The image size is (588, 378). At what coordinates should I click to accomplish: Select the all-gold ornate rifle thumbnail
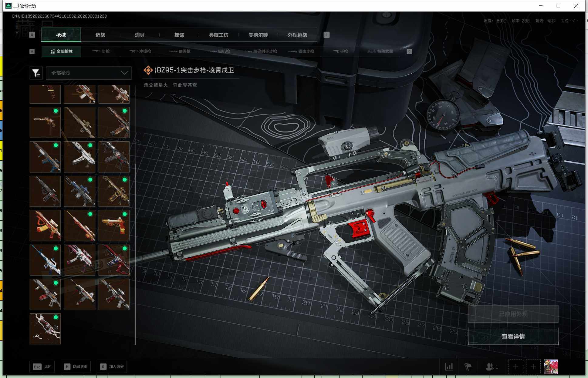(x=114, y=191)
